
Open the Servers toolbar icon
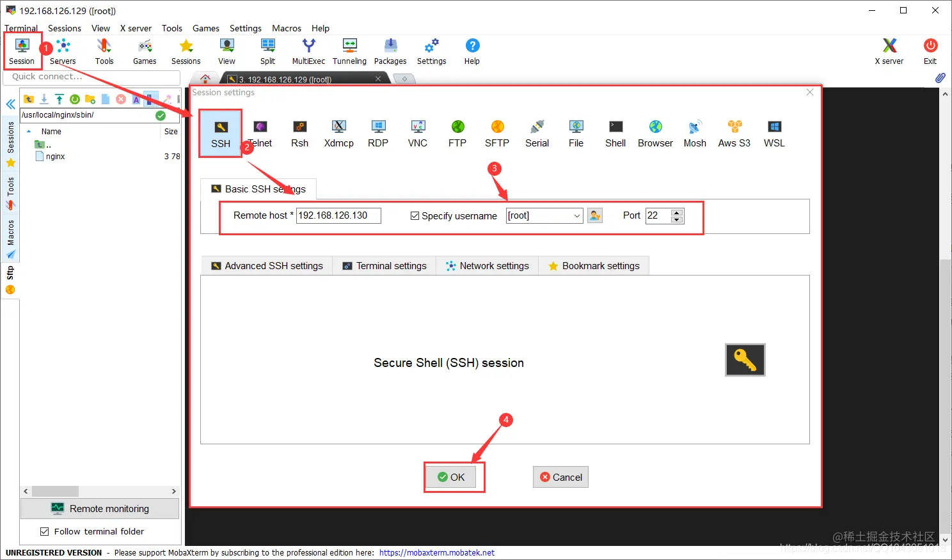tap(63, 51)
